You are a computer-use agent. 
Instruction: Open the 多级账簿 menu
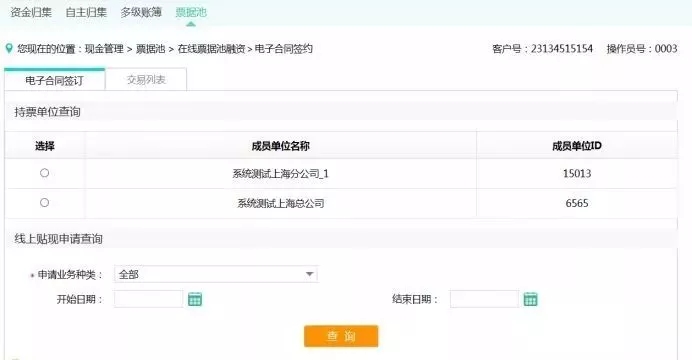141,12
